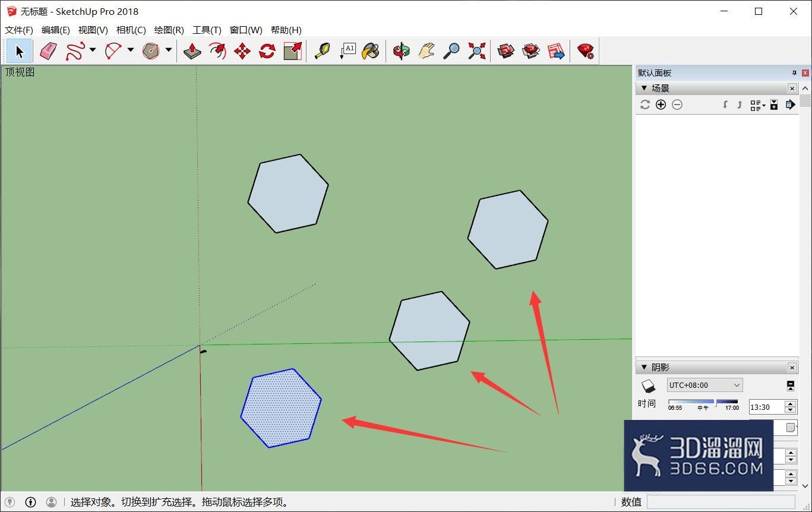Choose the Offset tool
812x512 pixels.
[x=217, y=51]
